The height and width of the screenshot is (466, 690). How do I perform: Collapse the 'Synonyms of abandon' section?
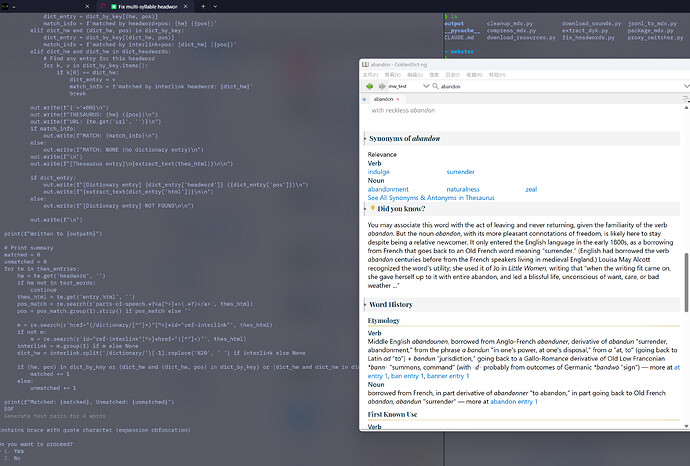tap(365, 138)
